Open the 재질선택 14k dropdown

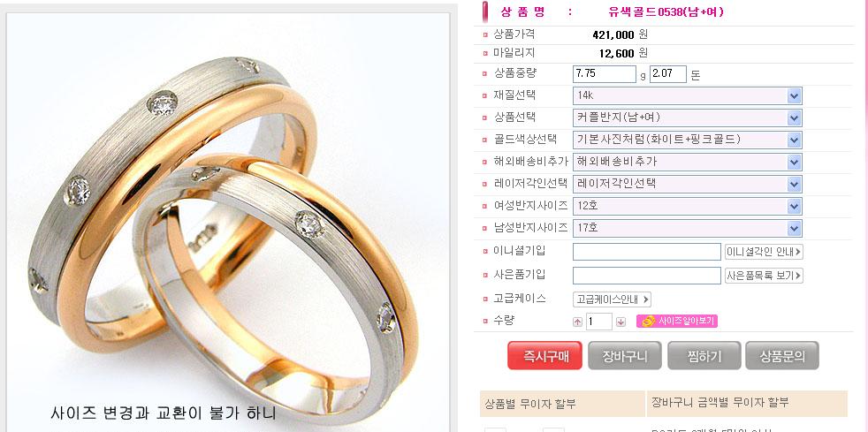pyautogui.click(x=687, y=95)
